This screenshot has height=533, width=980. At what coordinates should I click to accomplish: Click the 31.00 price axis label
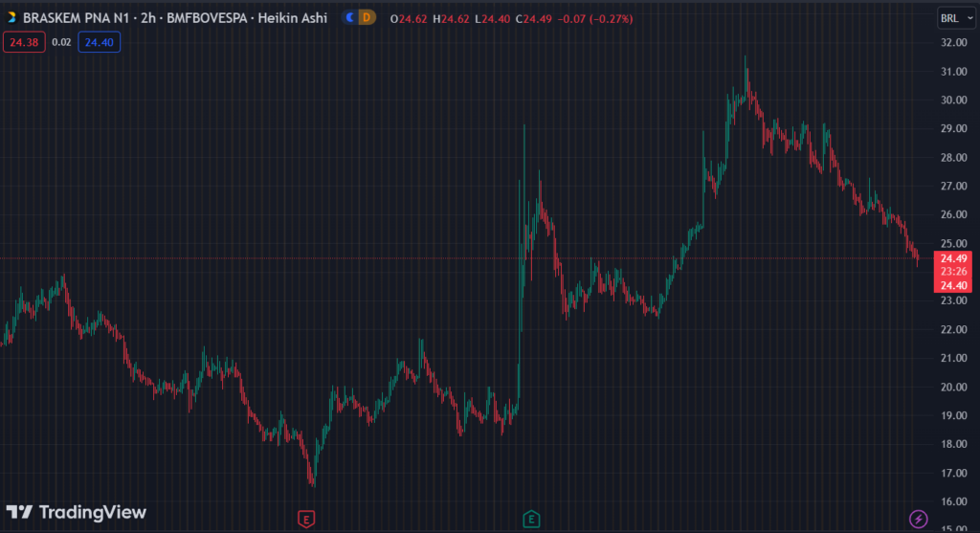pos(954,71)
